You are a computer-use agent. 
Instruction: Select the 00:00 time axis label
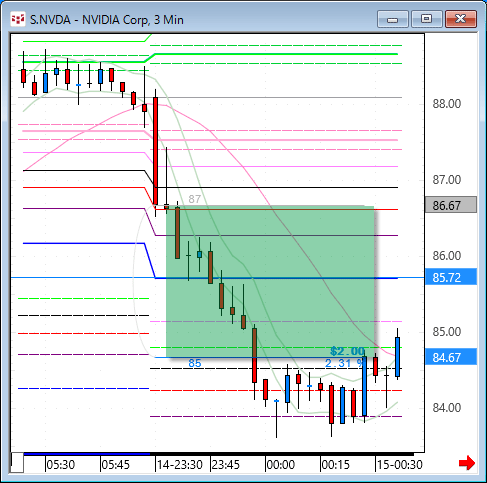(281, 464)
